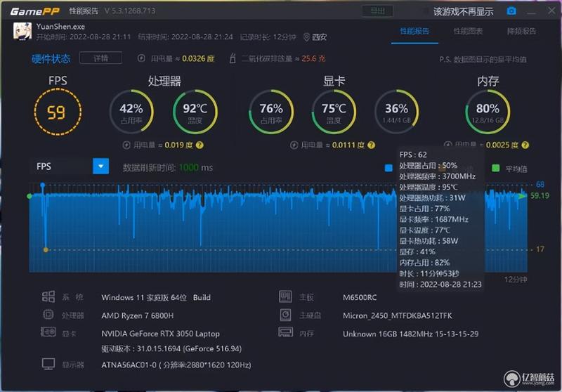Image resolution: width=562 pixels, height=392 pixels.
Task: Click the blue legend color square
Action: tap(388, 168)
